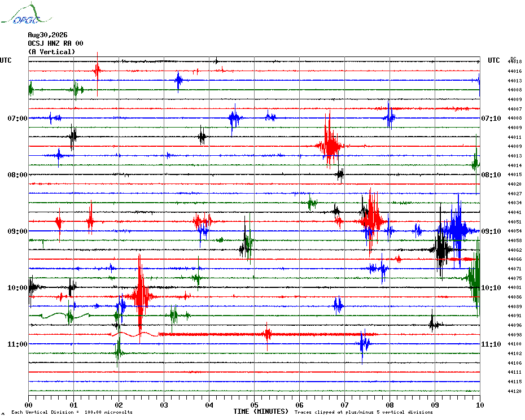Image resolution: width=525 pixels, height=420 pixels.
Task: Click minute tick label 07 on the axis
Action: pyautogui.click(x=344, y=405)
